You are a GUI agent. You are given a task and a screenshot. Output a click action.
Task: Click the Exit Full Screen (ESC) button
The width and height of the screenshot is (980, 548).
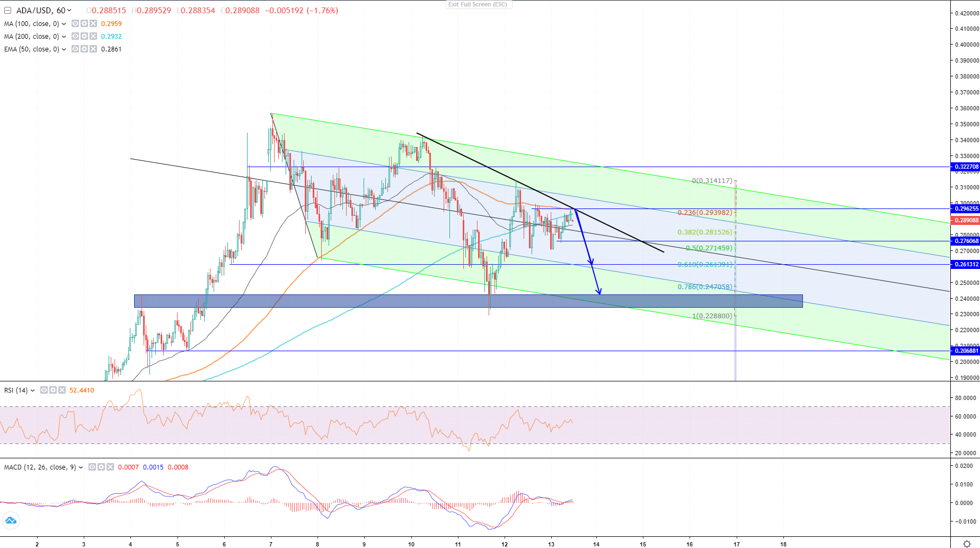478,4
